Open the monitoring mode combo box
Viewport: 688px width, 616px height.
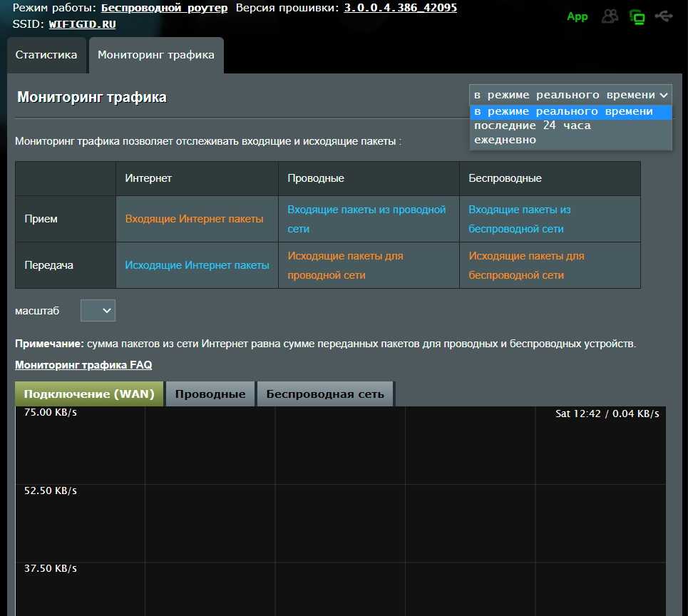[570, 95]
